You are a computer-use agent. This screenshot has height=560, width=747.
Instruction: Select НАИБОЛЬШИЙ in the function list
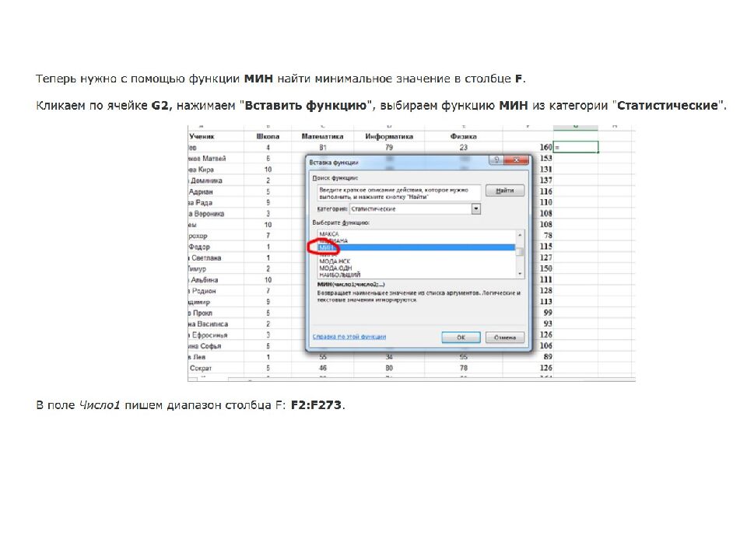pyautogui.click(x=337, y=275)
